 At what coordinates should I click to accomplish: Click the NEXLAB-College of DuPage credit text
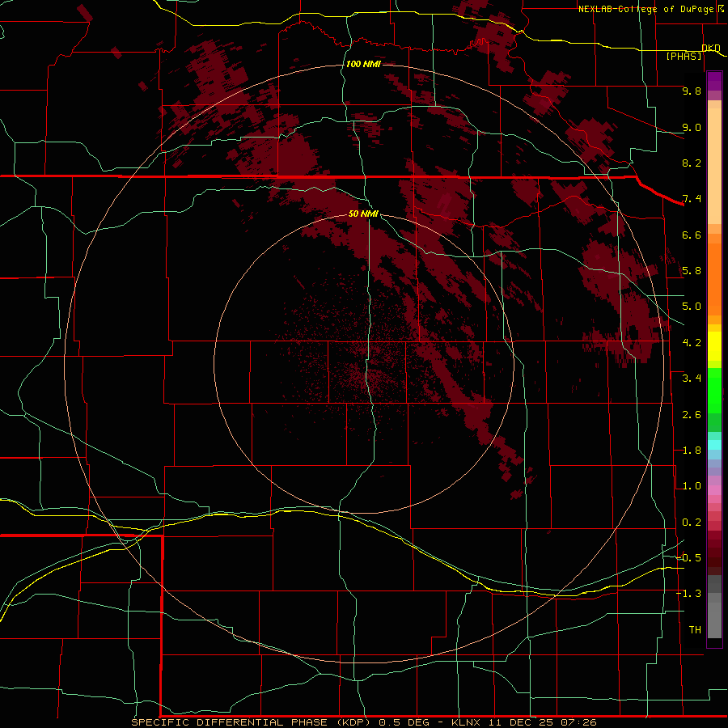click(x=645, y=9)
